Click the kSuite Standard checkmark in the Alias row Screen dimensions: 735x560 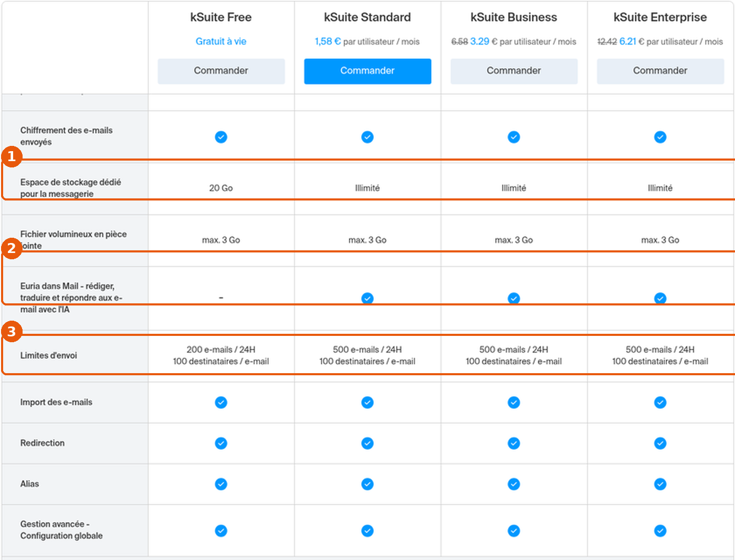tap(367, 484)
